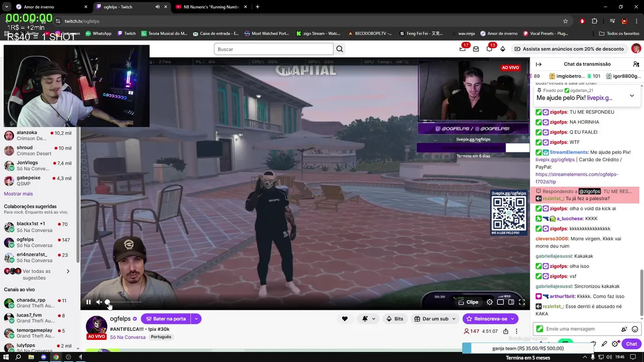Open the share stream icon
This screenshot has height=362, width=644.
click(x=506, y=331)
